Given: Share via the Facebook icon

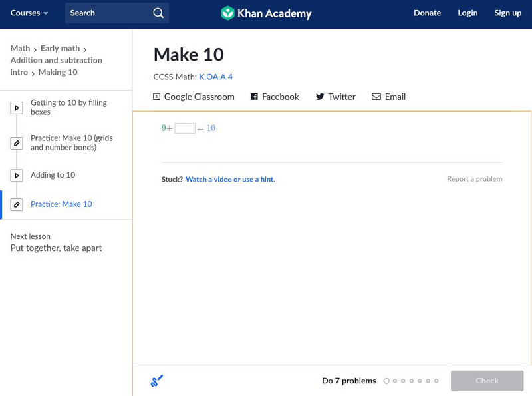Looking at the screenshot, I should click(x=253, y=97).
